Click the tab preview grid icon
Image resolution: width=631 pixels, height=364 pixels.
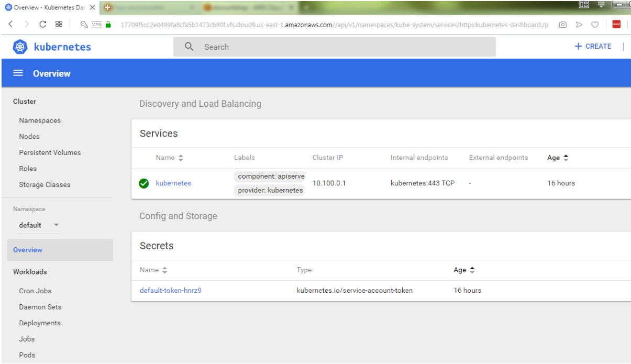59,24
